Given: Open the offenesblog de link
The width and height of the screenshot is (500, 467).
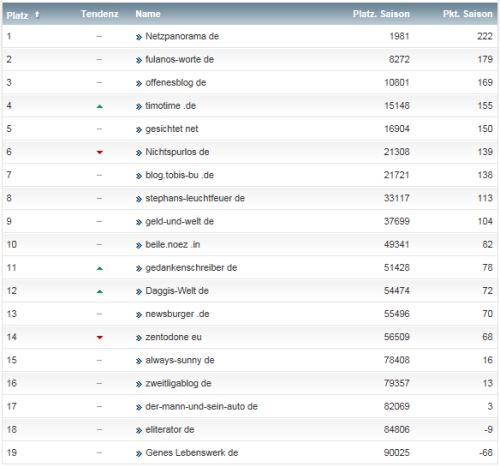Looking at the screenshot, I should 176,83.
